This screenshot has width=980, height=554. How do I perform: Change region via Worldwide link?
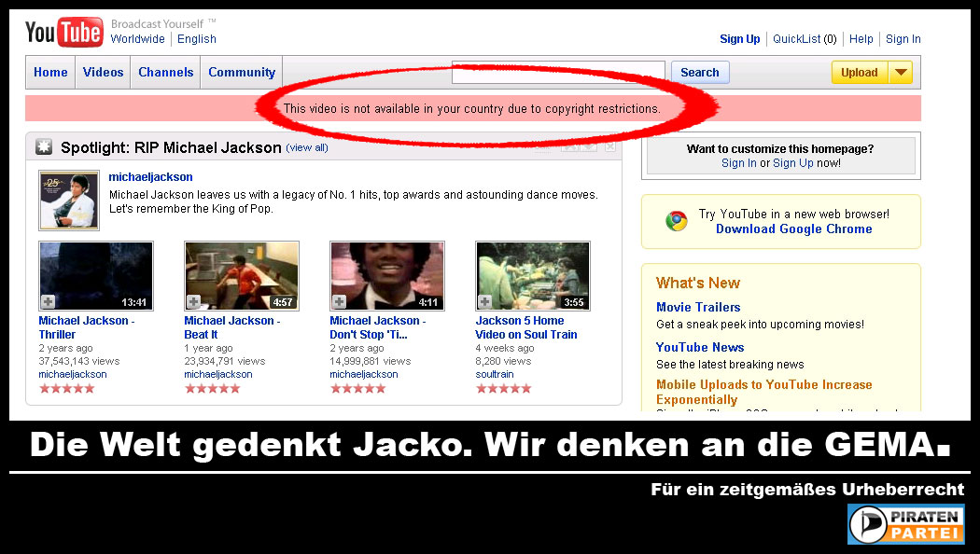point(137,39)
